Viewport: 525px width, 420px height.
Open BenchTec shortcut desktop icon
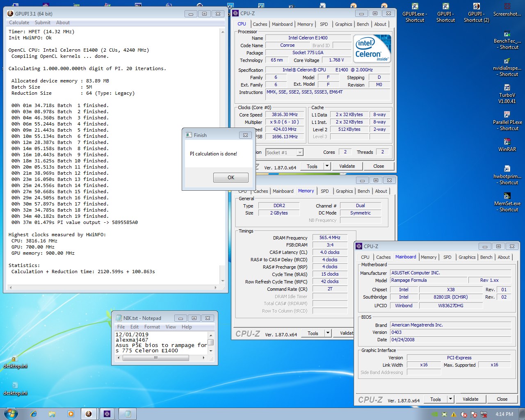(507, 40)
